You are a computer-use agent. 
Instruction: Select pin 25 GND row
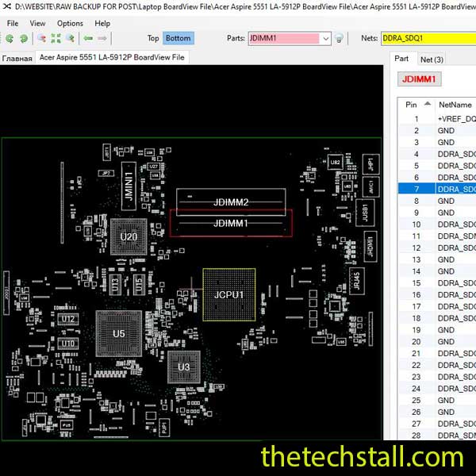437,401
